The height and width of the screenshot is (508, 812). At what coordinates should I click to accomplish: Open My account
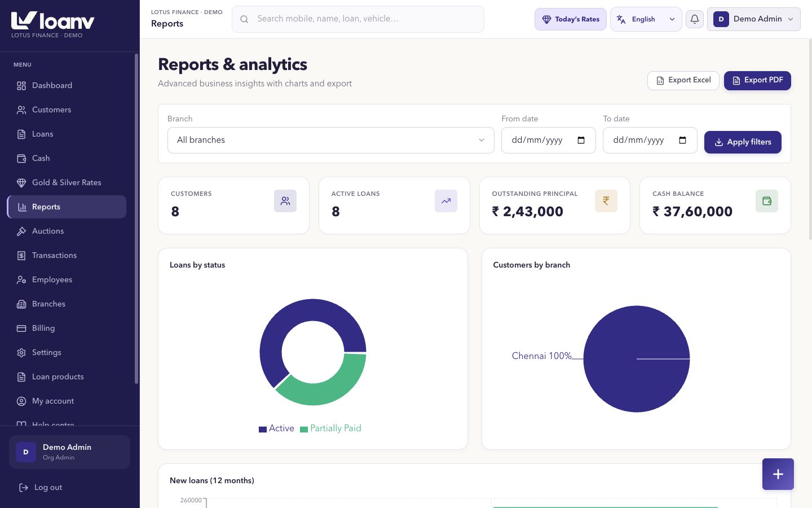67,401
